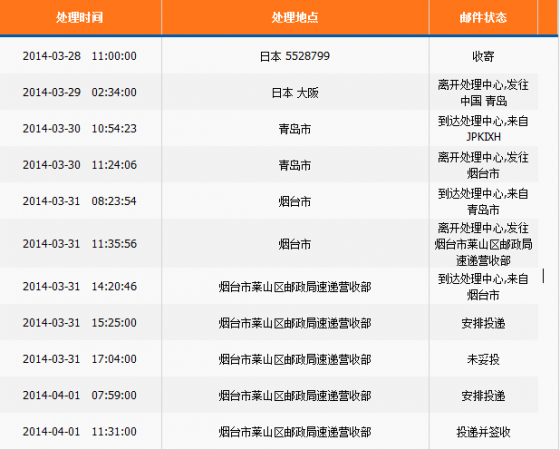
Task: Select the timestamp 2014-03-30 11:24:06
Action: tap(80, 165)
